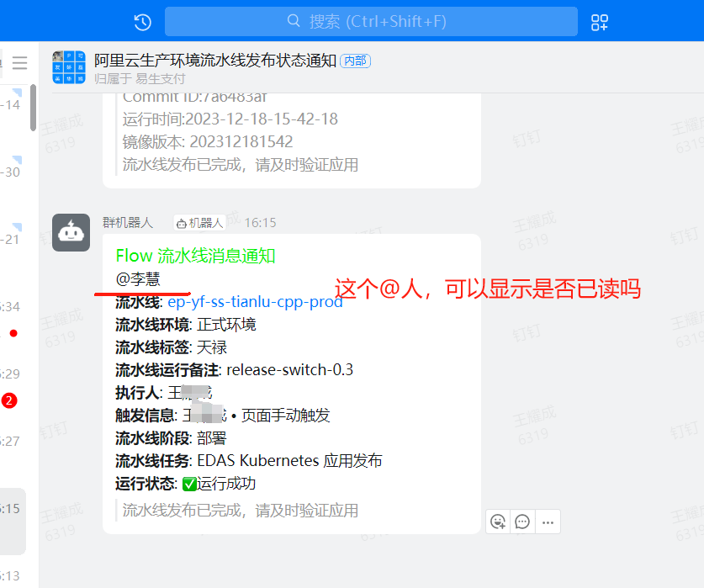The height and width of the screenshot is (588, 704).
Task: Open the add apps grid-plus icon
Action: (600, 22)
